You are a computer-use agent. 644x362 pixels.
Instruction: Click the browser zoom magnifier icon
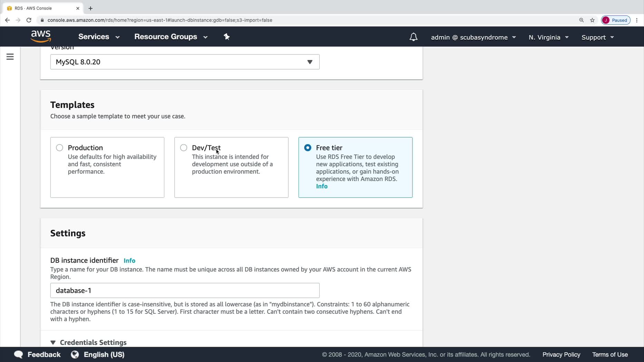pyautogui.click(x=582, y=20)
